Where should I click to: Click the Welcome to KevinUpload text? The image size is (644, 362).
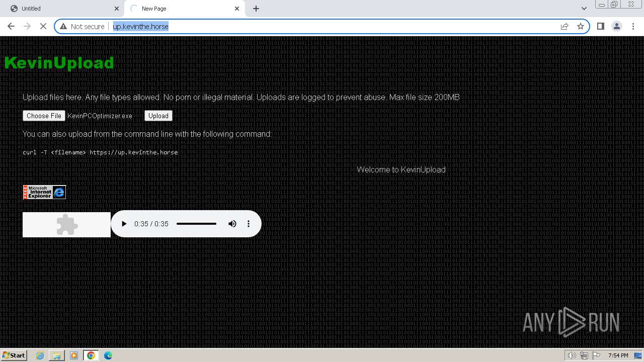401,169
